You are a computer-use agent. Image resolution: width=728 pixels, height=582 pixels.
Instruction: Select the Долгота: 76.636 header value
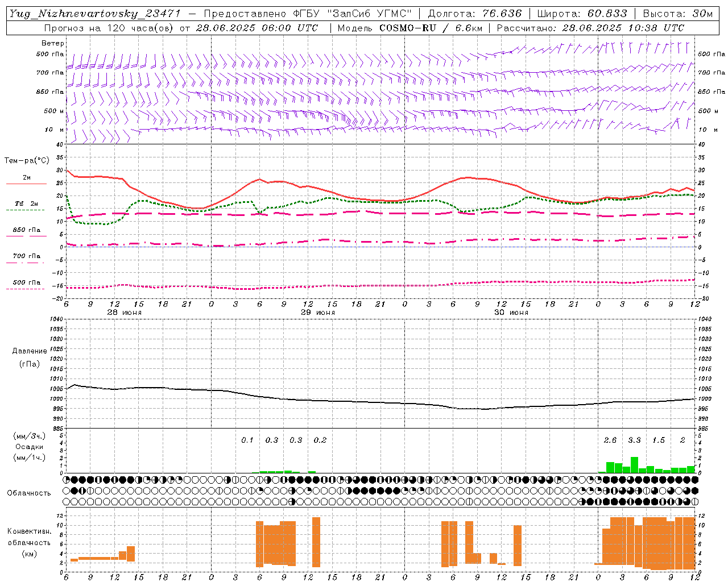tap(474, 14)
